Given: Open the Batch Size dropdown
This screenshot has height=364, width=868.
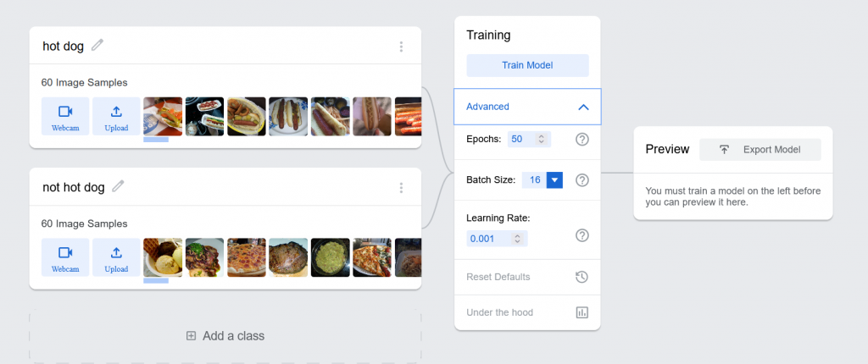Looking at the screenshot, I should coord(554,179).
